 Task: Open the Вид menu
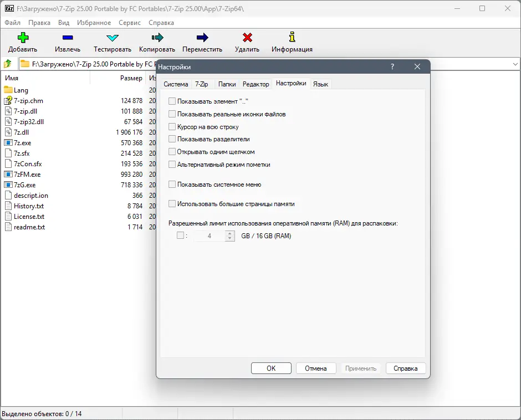[x=64, y=23]
